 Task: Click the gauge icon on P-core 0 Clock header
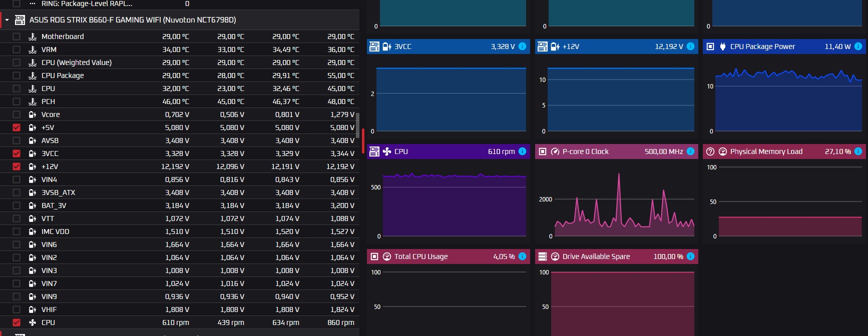click(555, 151)
